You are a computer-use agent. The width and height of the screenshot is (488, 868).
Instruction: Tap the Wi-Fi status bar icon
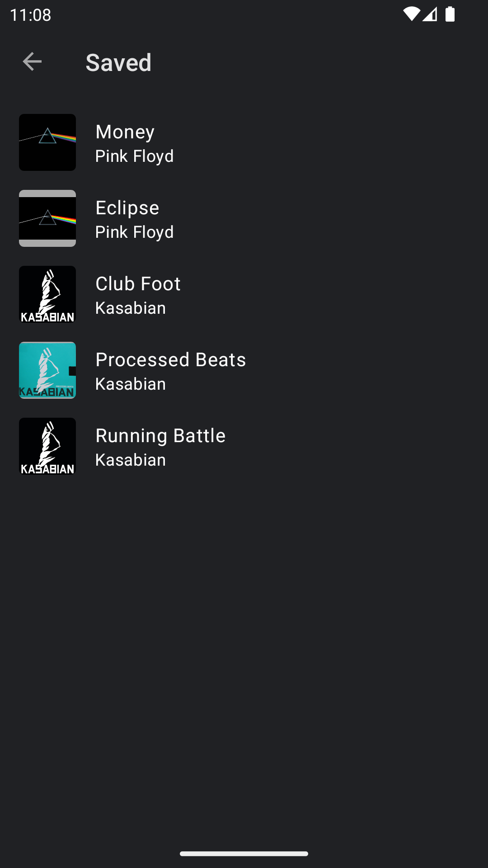(x=411, y=14)
